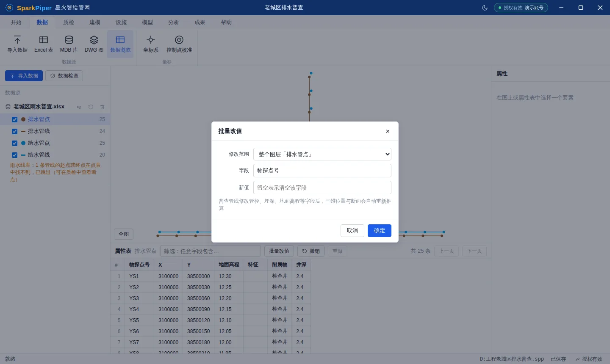The width and height of the screenshot is (610, 364).
Task: Open the 分析 ribbon tab
Action: (174, 22)
